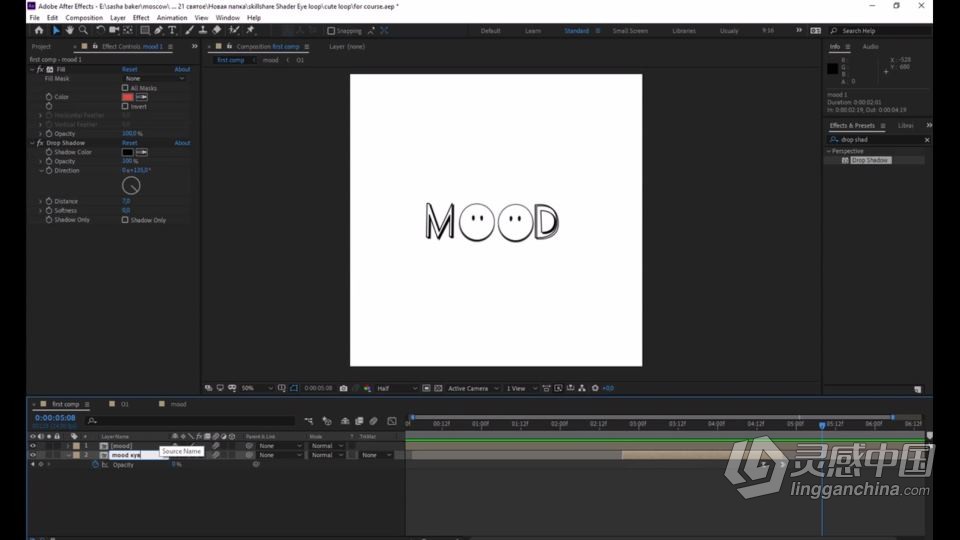Select the Small Screen workspace

[x=630, y=31]
